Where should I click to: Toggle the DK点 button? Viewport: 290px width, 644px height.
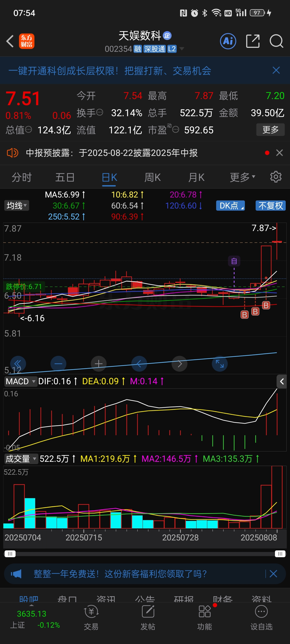coord(230,206)
